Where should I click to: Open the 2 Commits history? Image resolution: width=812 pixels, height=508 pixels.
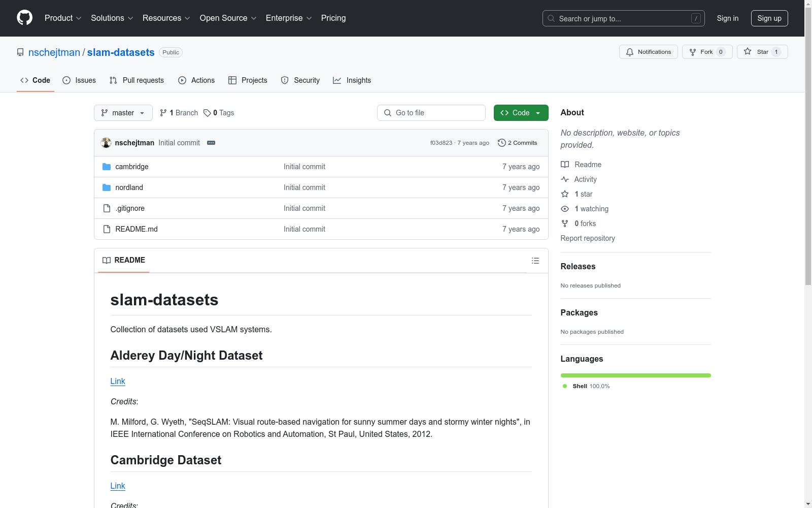pyautogui.click(x=517, y=143)
